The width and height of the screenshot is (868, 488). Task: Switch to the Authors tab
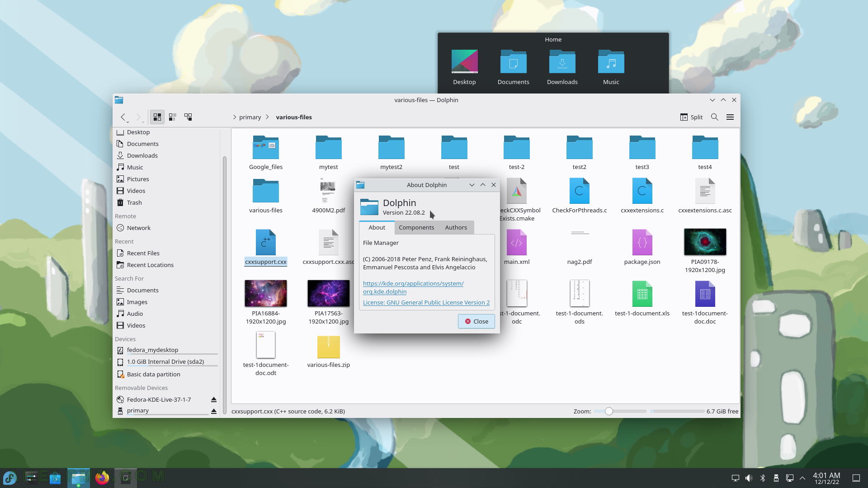pos(456,227)
